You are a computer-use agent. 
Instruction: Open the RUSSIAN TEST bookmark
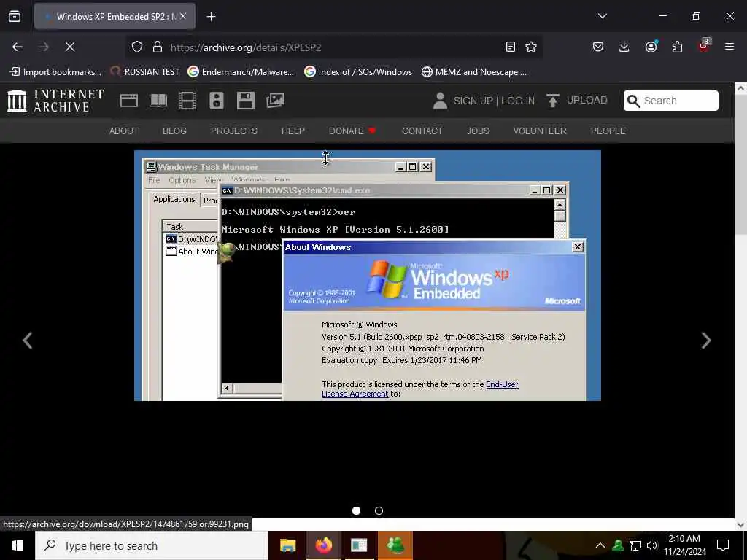coord(145,72)
